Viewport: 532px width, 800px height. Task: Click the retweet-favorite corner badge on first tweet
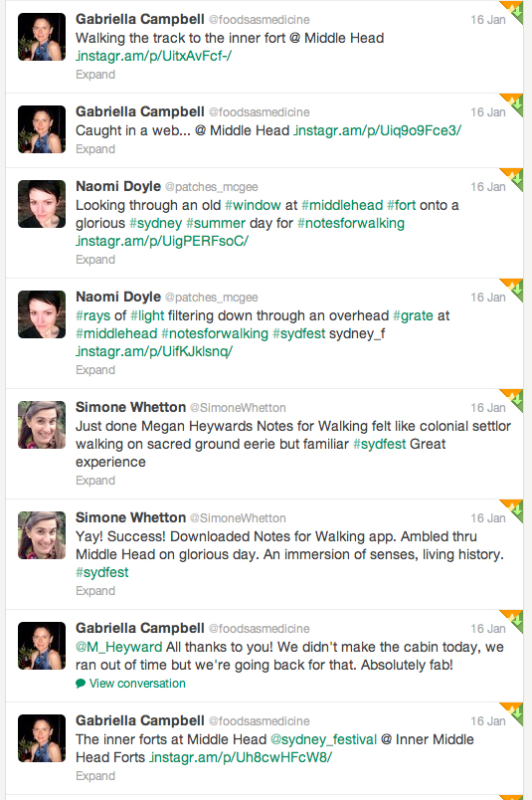[513, 11]
